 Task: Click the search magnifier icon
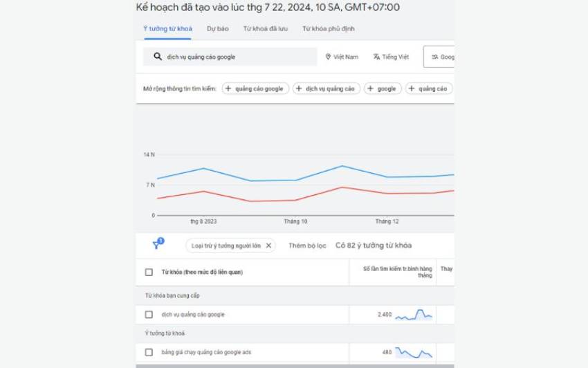158,57
